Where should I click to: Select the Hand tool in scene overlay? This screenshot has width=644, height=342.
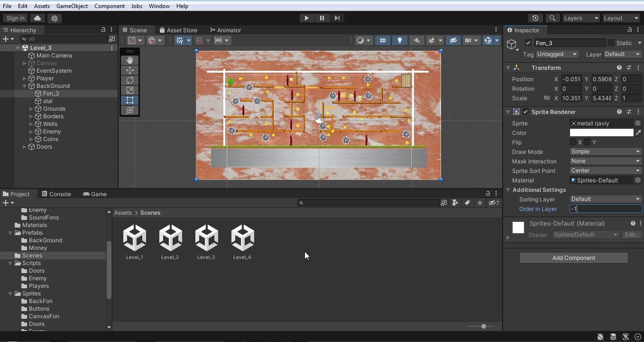click(x=129, y=60)
